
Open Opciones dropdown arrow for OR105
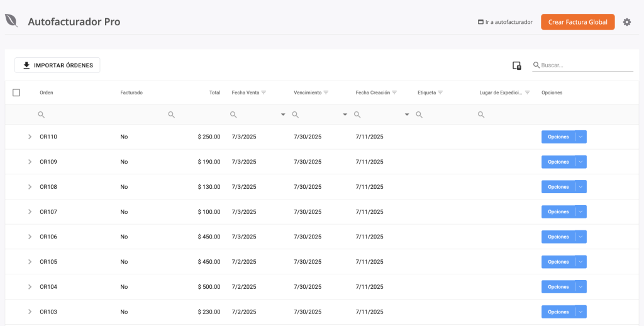[580, 262]
